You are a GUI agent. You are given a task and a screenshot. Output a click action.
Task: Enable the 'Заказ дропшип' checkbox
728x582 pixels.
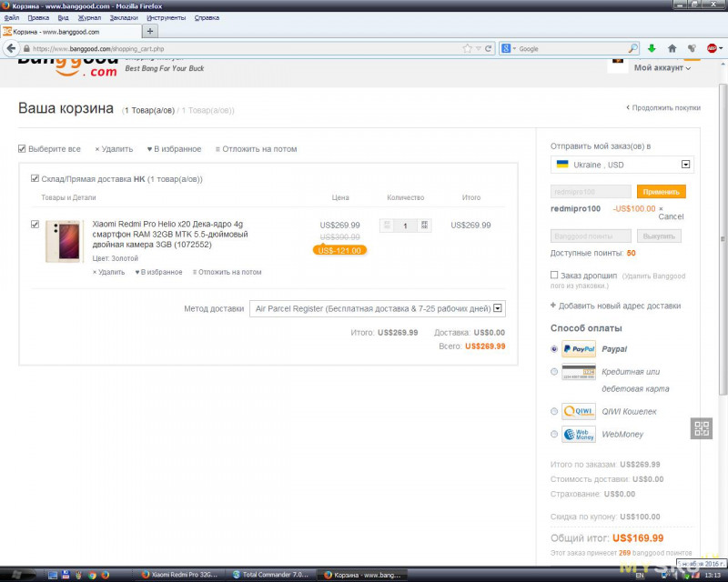coord(554,275)
